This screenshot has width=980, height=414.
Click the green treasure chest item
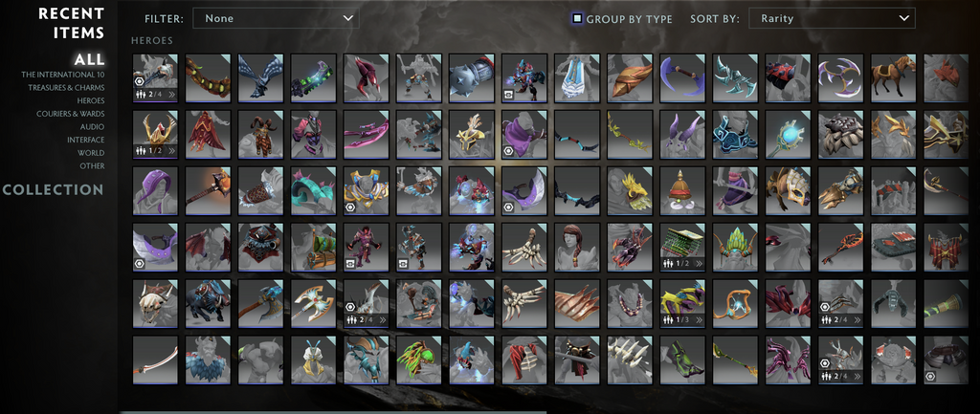point(313,248)
